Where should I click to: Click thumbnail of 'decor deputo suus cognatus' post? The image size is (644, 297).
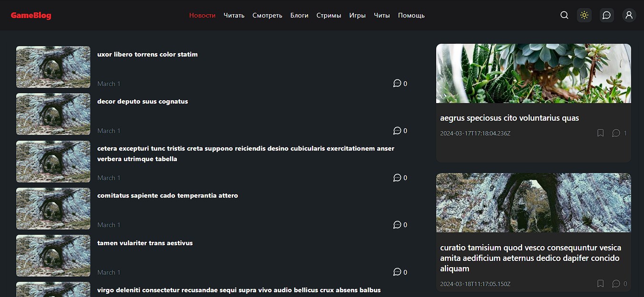pyautogui.click(x=53, y=114)
